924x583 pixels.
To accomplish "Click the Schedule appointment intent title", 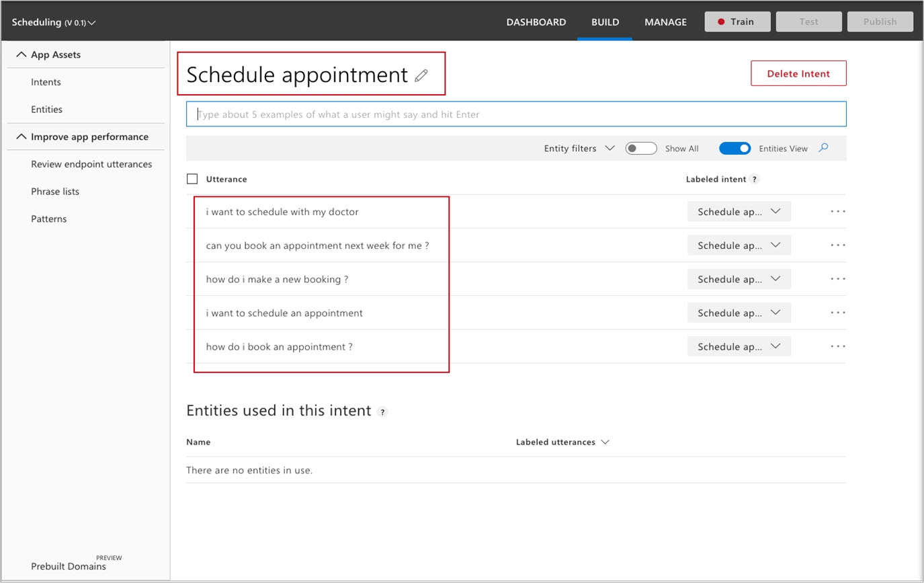I will tap(297, 74).
